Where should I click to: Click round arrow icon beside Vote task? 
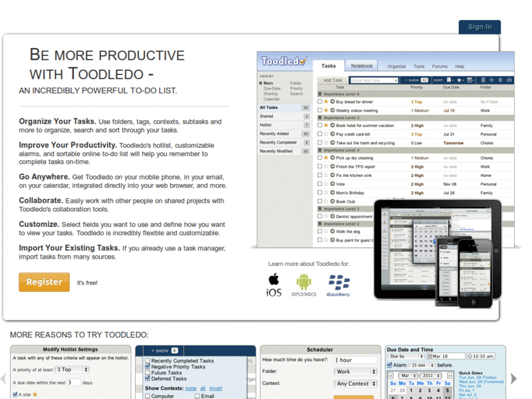tap(332, 184)
